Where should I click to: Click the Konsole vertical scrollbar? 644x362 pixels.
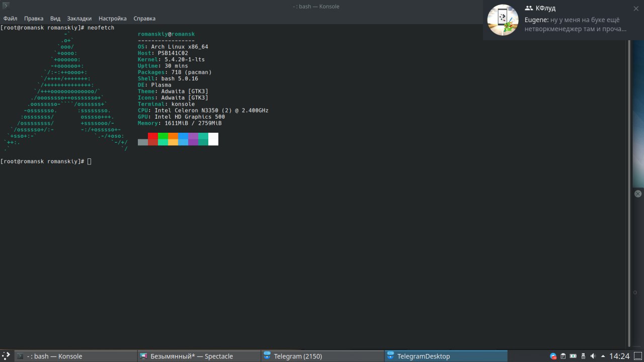(630, 194)
